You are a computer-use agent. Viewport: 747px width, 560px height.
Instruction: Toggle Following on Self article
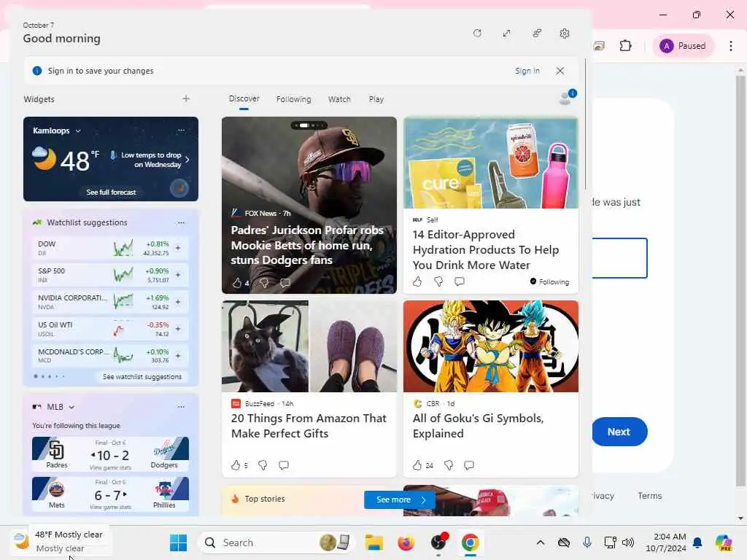(549, 281)
